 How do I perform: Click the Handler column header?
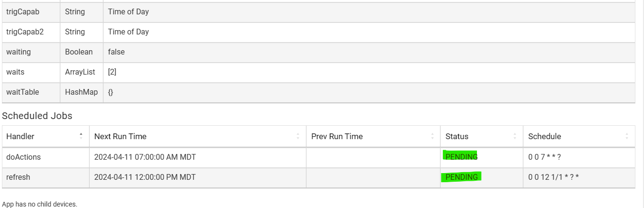pyautogui.click(x=45, y=136)
